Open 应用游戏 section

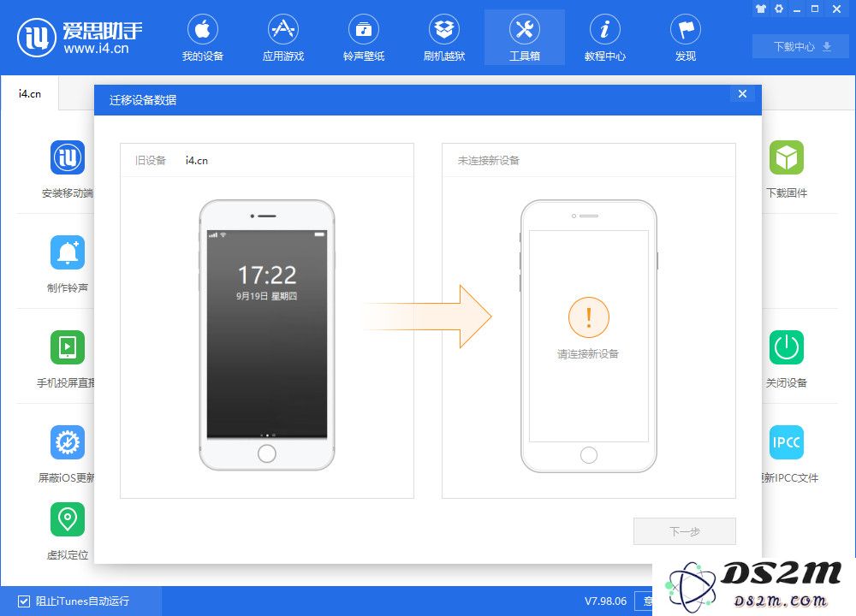coord(282,38)
